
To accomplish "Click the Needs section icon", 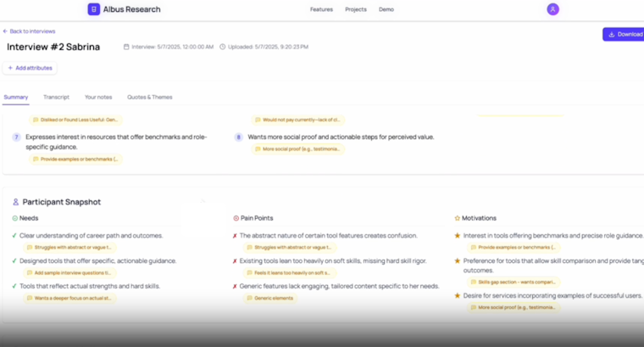I will [x=14, y=218].
